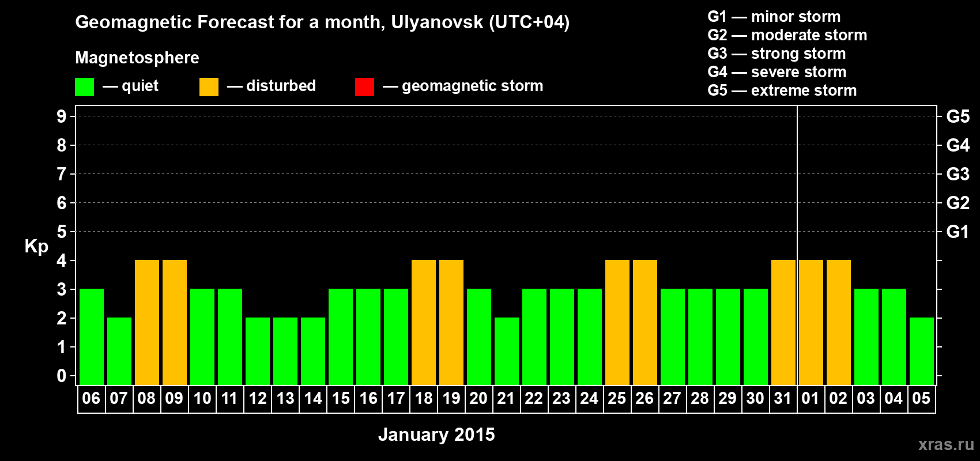This screenshot has height=461, width=980.
Task: Click the green bar for day 07
Action: coord(119,352)
